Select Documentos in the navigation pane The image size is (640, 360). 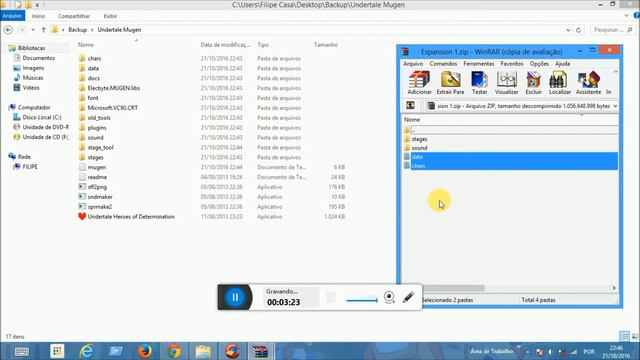[38, 58]
